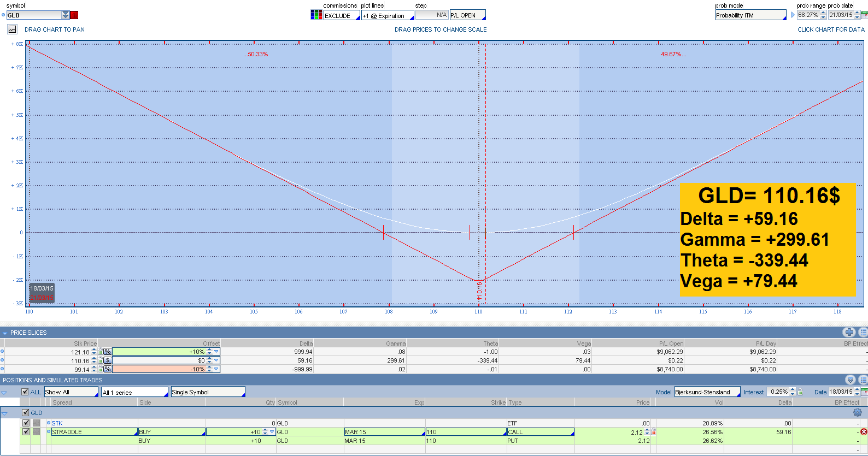Click the blue arrow beside prob range

coord(793,15)
